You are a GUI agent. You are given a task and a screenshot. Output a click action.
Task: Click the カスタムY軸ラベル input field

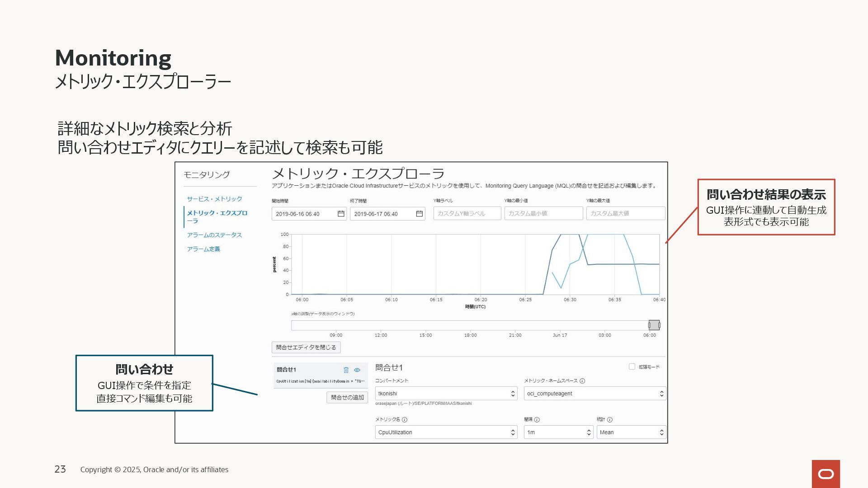pyautogui.click(x=467, y=213)
